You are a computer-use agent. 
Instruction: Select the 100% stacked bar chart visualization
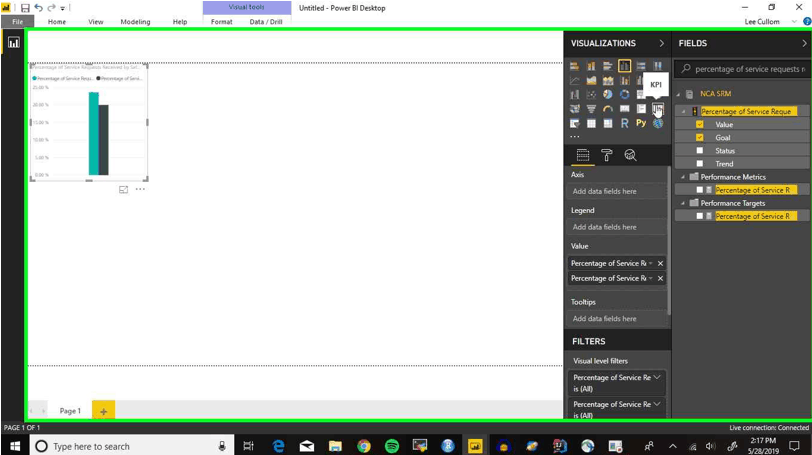coord(641,66)
